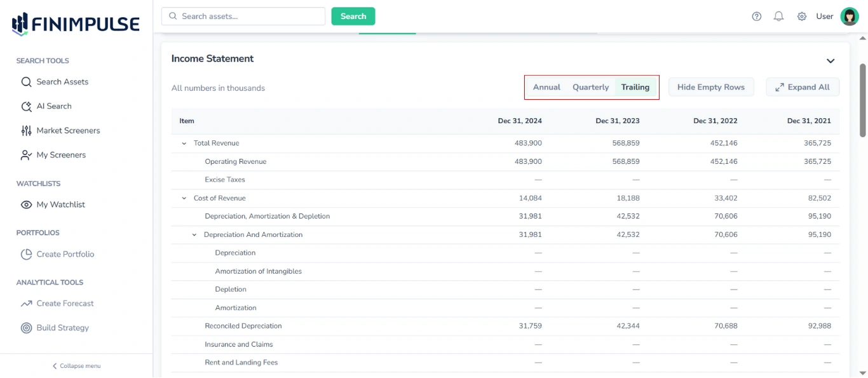868x378 pixels.
Task: Open AI Search from the sidebar
Action: (x=25, y=106)
